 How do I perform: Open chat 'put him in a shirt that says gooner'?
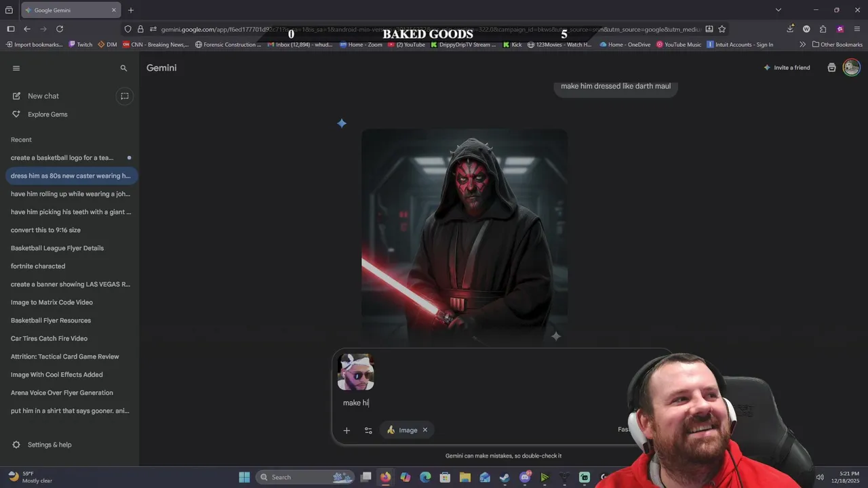point(70,411)
